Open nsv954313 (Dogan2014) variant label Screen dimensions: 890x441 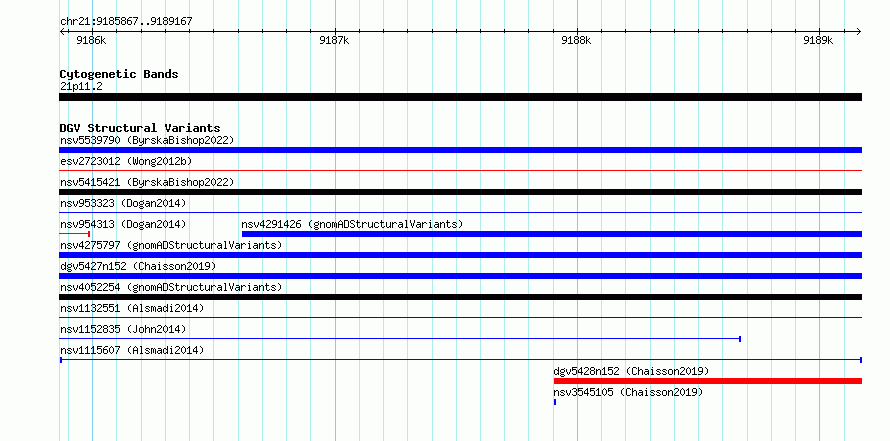tap(123, 224)
